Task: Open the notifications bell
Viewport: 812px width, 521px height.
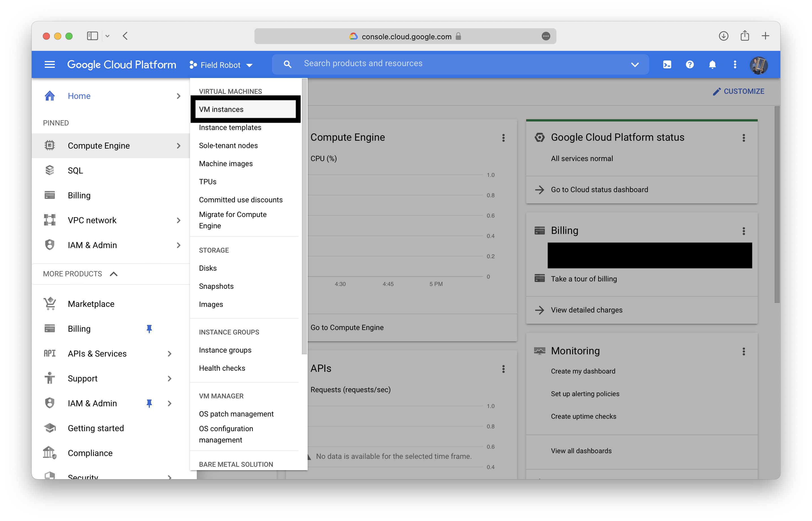Action: 712,64
